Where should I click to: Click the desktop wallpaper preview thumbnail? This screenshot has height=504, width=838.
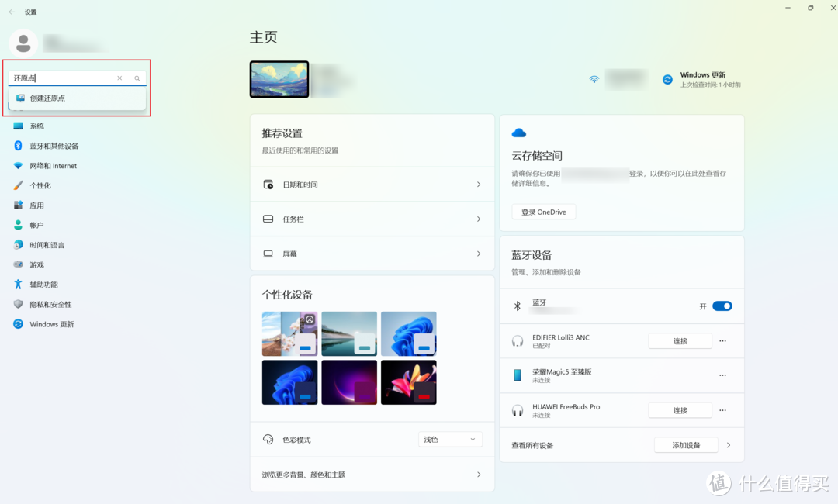click(279, 79)
